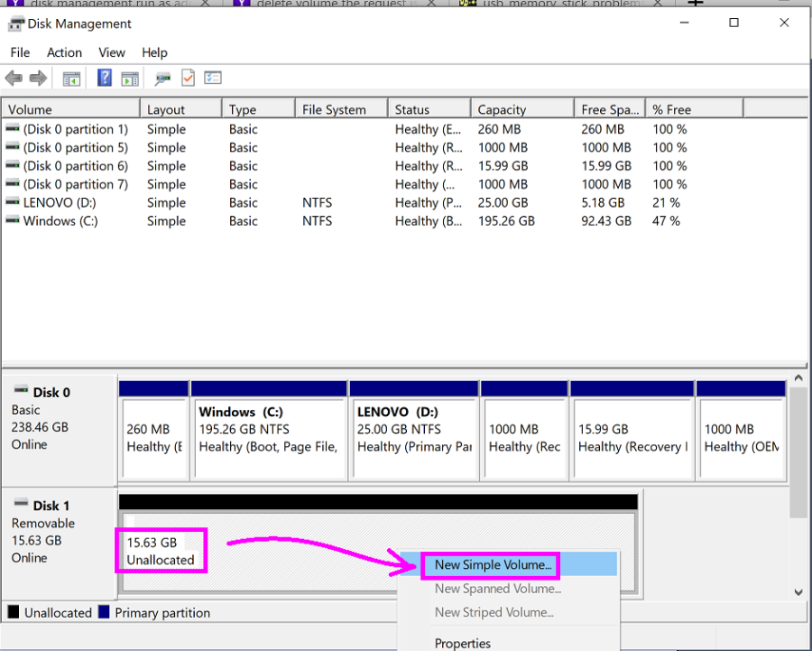Click the scroll up arrow in disk pane
Image resolution: width=812 pixels, height=651 pixels.
click(798, 378)
